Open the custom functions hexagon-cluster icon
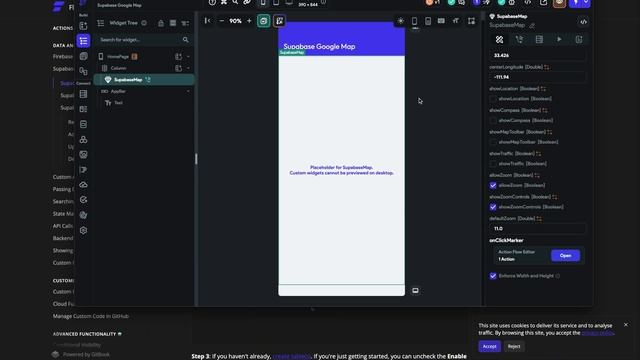This screenshot has width=640, height=360. pyautogui.click(x=83, y=140)
